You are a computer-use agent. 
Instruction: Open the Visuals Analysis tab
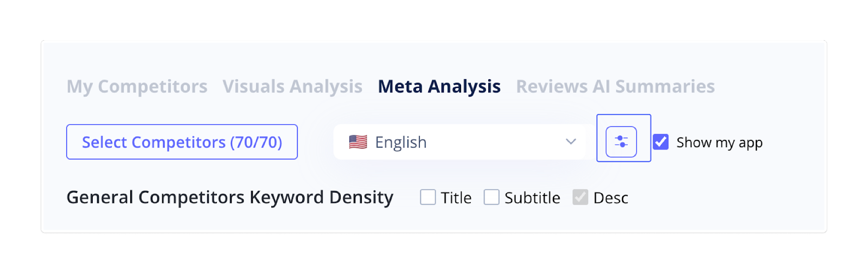coord(292,86)
